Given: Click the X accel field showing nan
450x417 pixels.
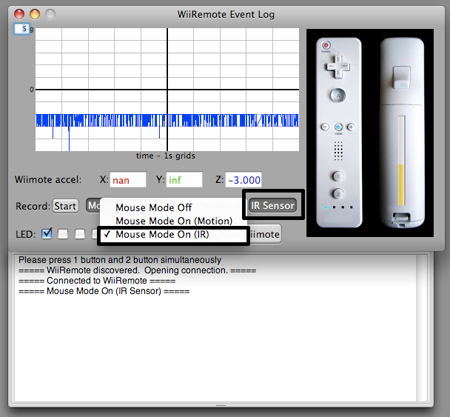Looking at the screenshot, I should click(x=128, y=180).
